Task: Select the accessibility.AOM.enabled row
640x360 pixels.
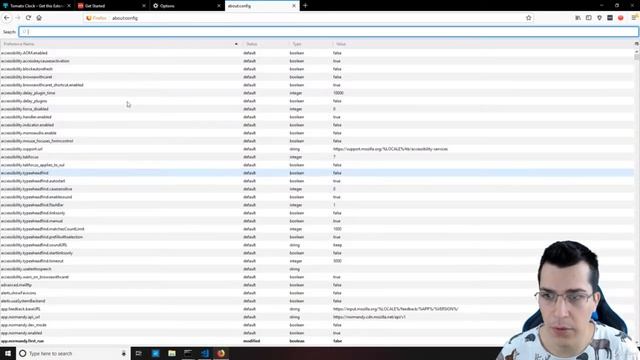Action: [x=317, y=53]
